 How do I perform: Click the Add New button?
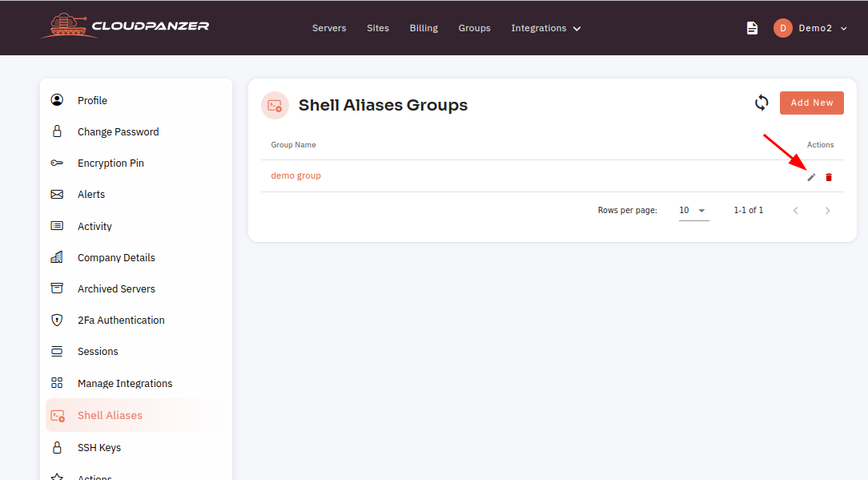(x=811, y=103)
